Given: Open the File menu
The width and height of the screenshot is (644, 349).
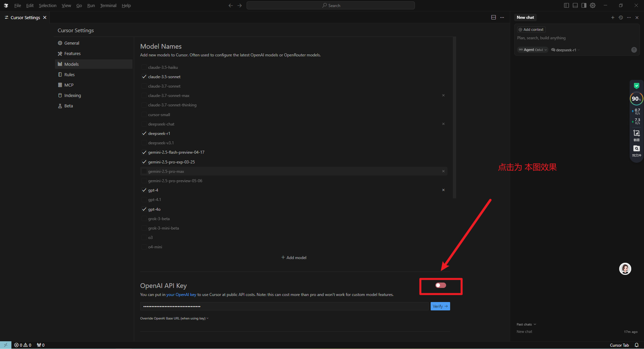Looking at the screenshot, I should 17,5.
